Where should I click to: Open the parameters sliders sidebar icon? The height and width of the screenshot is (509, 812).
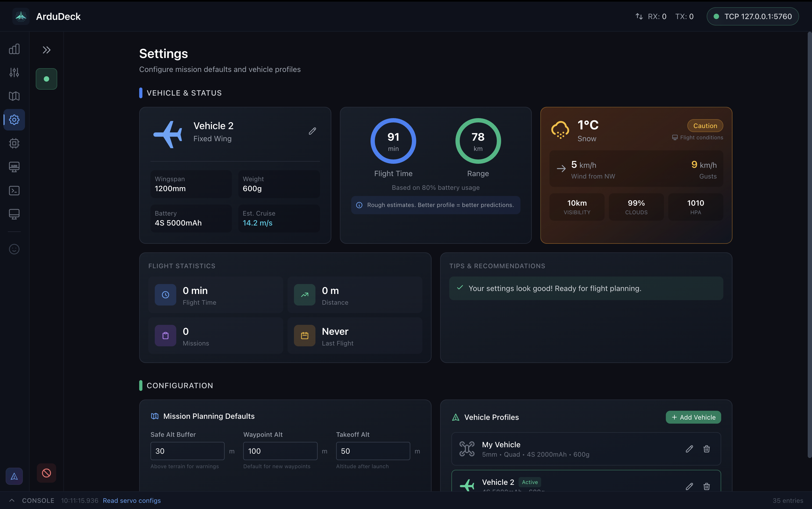pyautogui.click(x=14, y=72)
